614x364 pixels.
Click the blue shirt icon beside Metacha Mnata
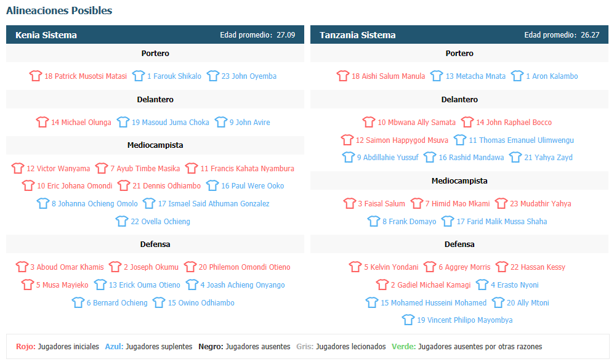(437, 76)
